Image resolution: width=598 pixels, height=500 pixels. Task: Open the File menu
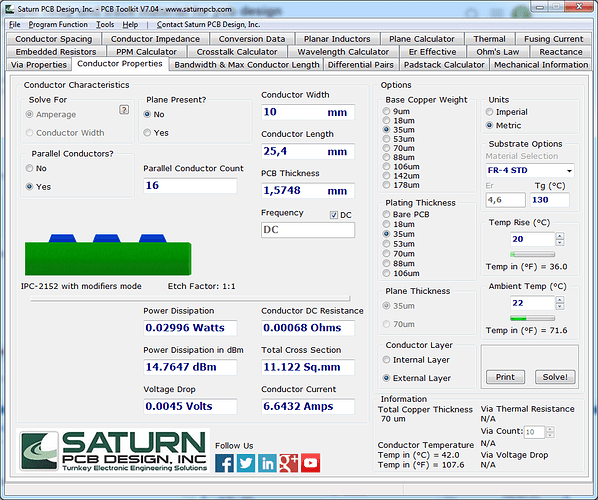15,24
